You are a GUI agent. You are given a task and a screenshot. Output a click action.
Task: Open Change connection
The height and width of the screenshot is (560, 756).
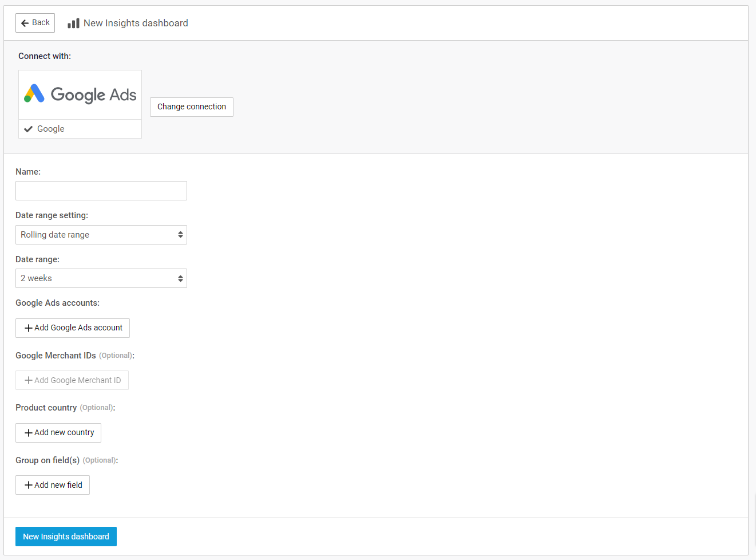(192, 107)
